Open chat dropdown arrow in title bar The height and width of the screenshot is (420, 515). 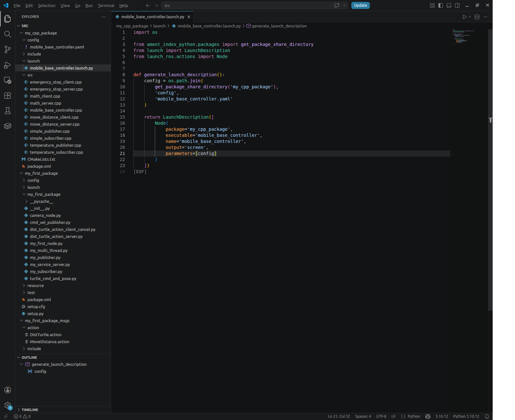[x=344, y=5]
